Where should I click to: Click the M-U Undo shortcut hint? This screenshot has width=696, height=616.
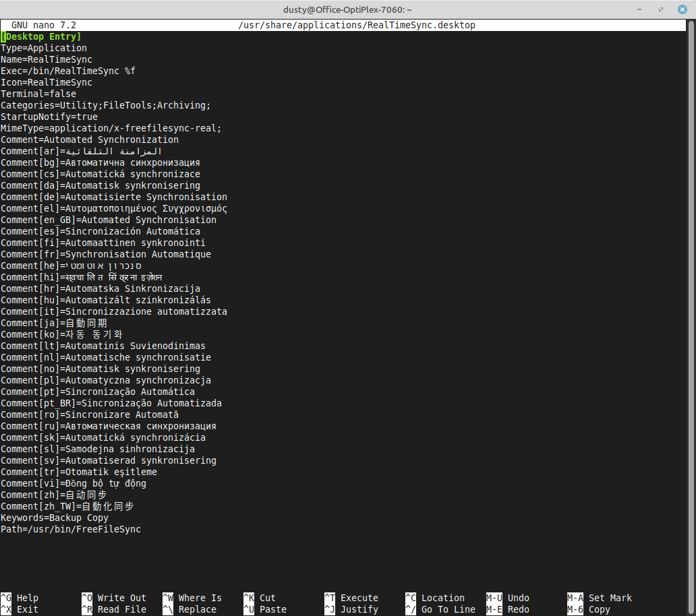click(508, 598)
